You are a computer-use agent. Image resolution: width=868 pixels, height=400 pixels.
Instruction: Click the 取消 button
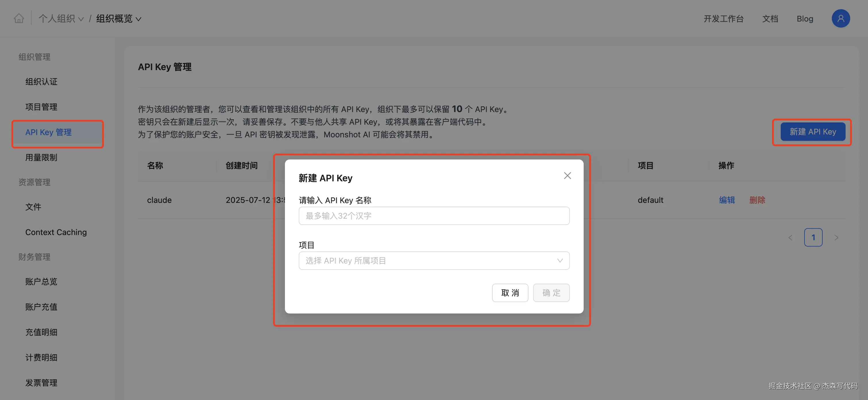(x=510, y=293)
